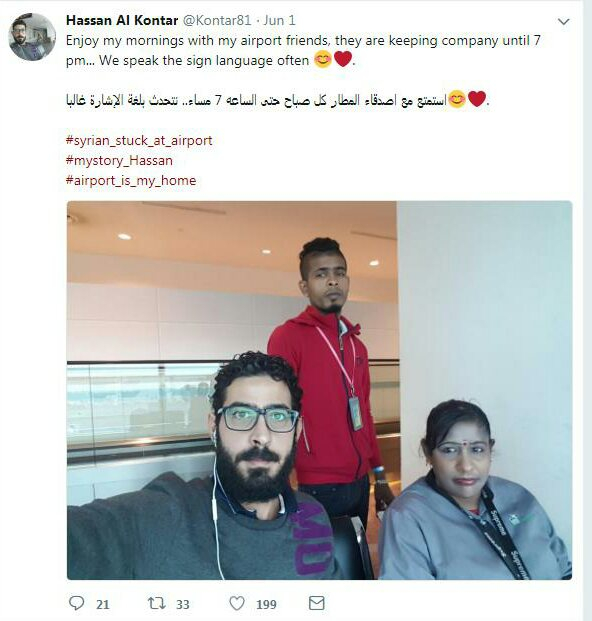Image resolution: width=592 pixels, height=621 pixels.
Task: Open the Hassan Al Kontar display name
Action: tap(122, 20)
